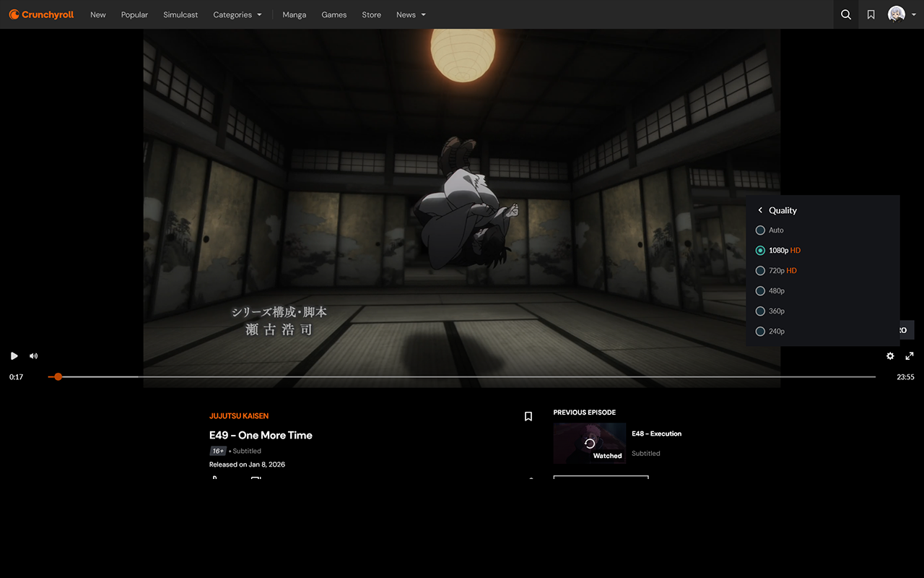Go back from the Quality menu

point(760,210)
